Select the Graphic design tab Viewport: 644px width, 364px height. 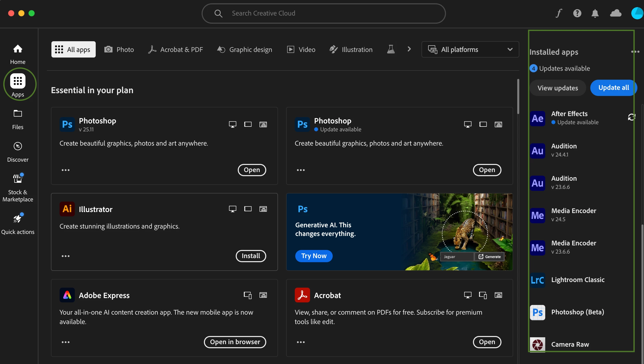pos(244,49)
